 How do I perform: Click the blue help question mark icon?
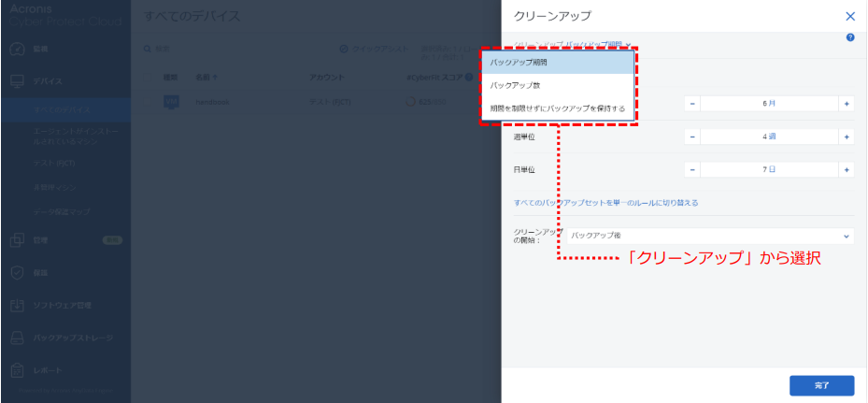[850, 37]
